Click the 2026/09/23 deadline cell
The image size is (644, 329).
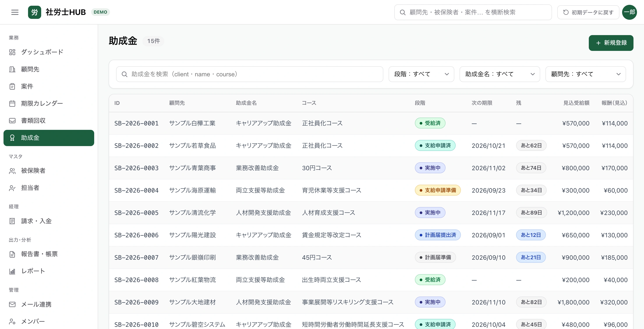488,190
